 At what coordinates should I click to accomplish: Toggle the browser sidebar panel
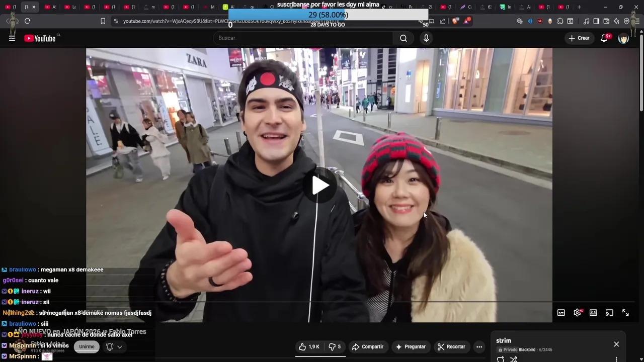(x=596, y=21)
